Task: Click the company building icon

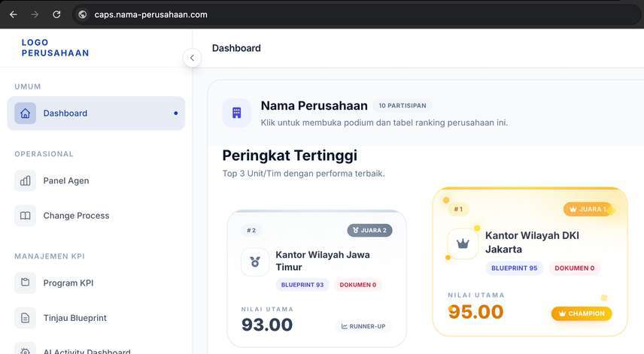Action: (236, 113)
